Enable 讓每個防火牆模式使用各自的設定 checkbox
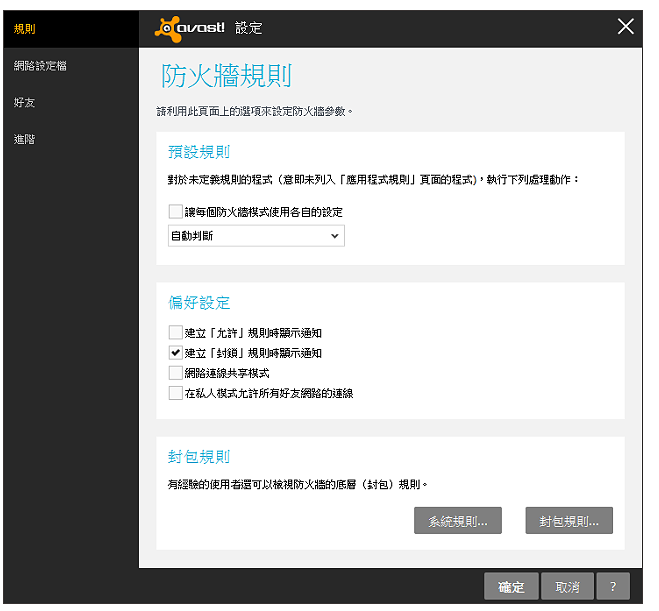 point(175,211)
